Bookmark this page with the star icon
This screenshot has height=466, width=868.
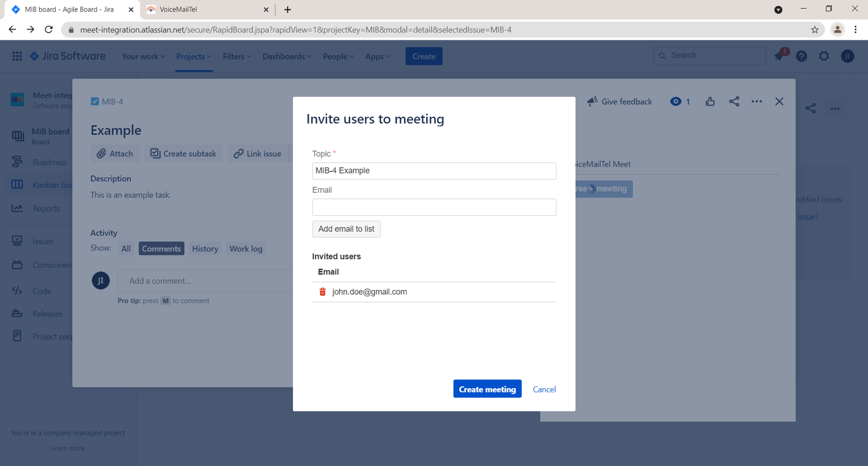pyautogui.click(x=815, y=30)
